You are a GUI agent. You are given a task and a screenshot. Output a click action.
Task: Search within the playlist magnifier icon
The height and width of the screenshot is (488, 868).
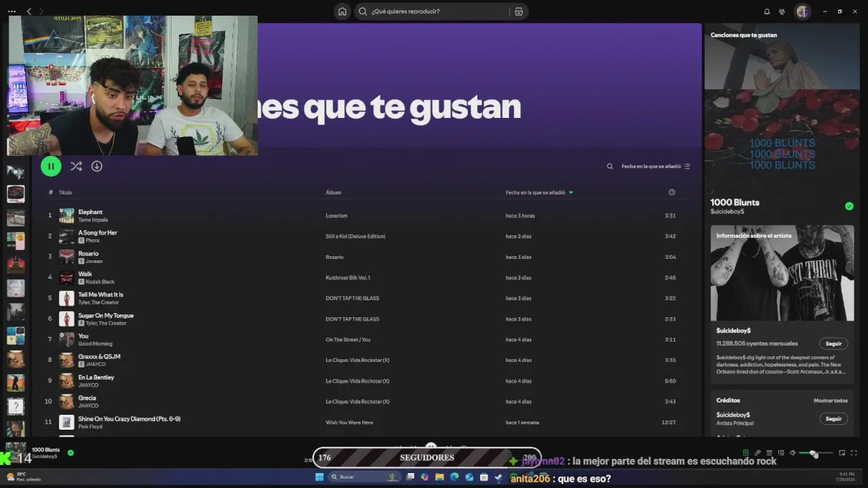pyautogui.click(x=610, y=166)
